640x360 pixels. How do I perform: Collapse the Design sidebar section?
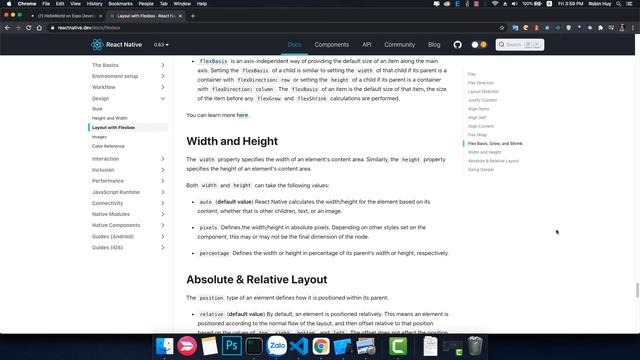(x=128, y=98)
